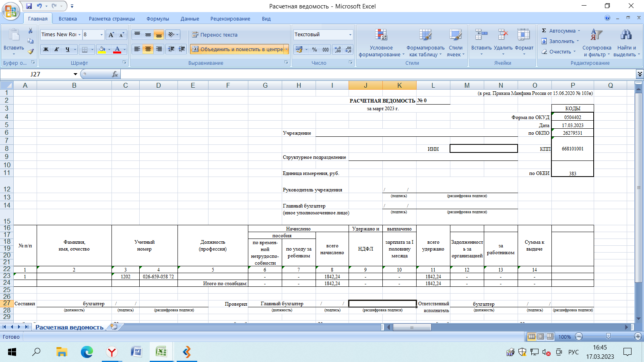Toggle align text right
Image resolution: width=644 pixels, height=362 pixels.
pos(159,49)
